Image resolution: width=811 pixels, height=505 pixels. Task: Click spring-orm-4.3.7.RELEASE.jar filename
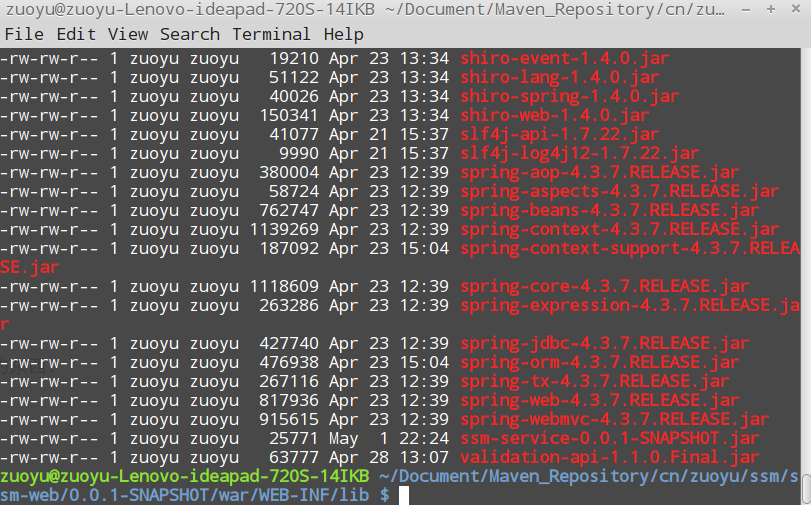[599, 363]
